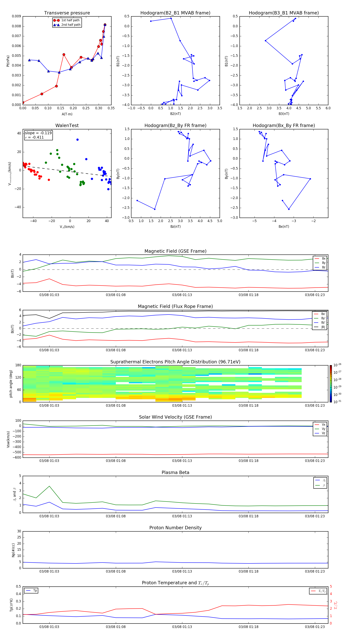Click the Bx' legend entry in Flux Rope plot
Viewport: 351px width, 644px height.
[x=320, y=314]
